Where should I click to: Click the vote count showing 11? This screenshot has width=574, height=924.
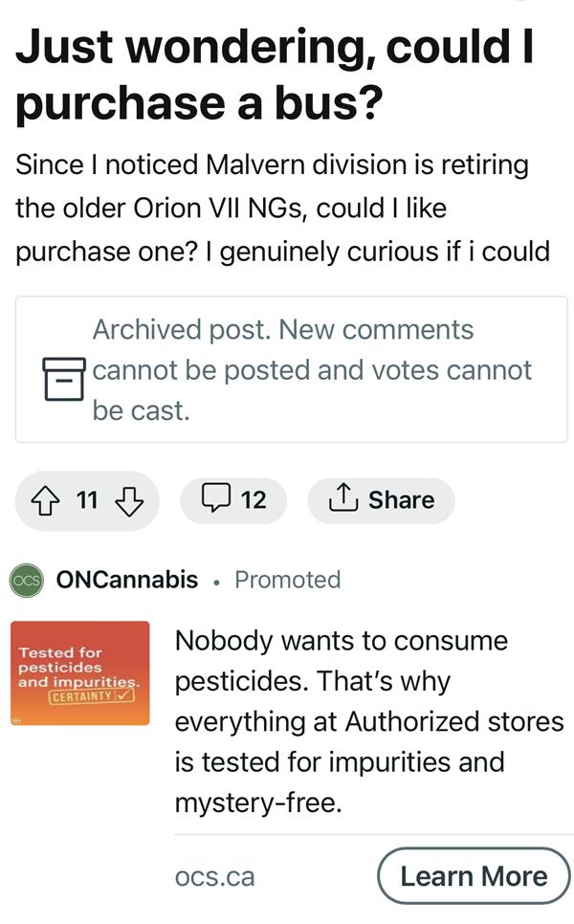(87, 499)
